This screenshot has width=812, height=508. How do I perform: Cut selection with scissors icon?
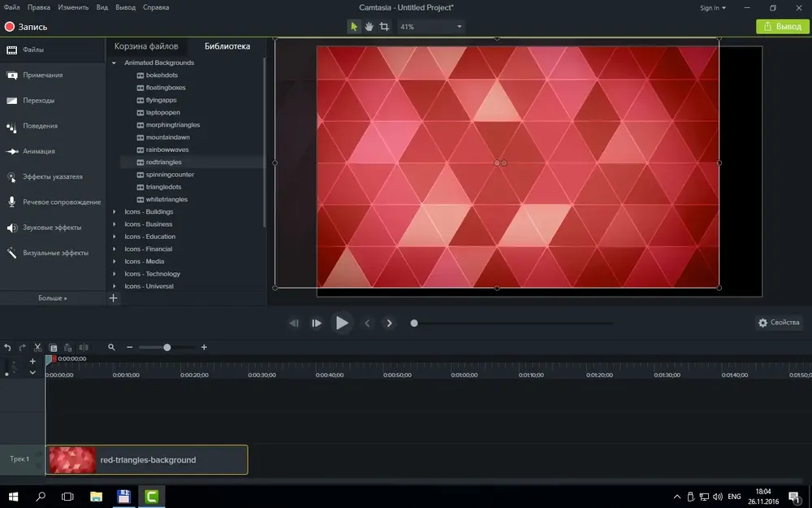click(x=37, y=347)
